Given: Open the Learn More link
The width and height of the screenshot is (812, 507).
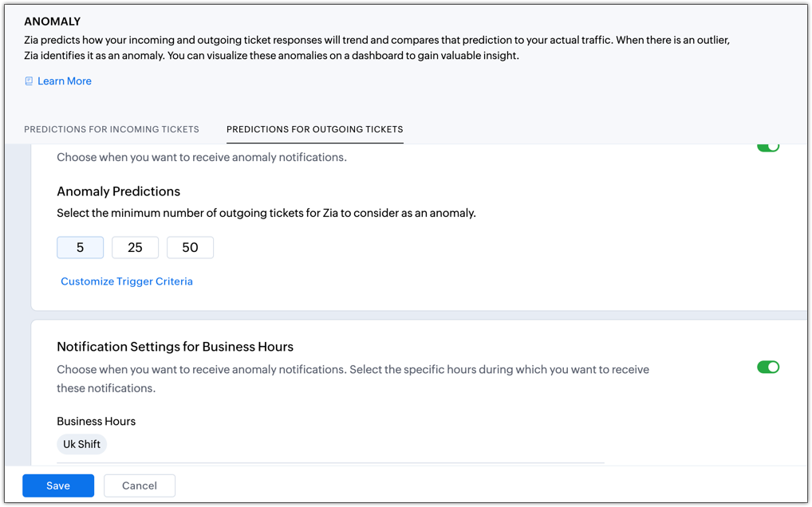Looking at the screenshot, I should 65,81.
